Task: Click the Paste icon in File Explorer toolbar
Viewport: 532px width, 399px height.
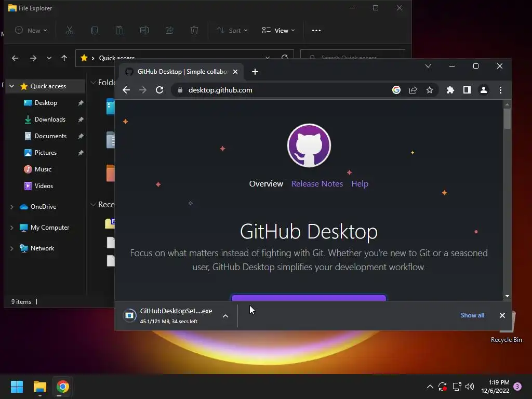Action: (x=119, y=31)
